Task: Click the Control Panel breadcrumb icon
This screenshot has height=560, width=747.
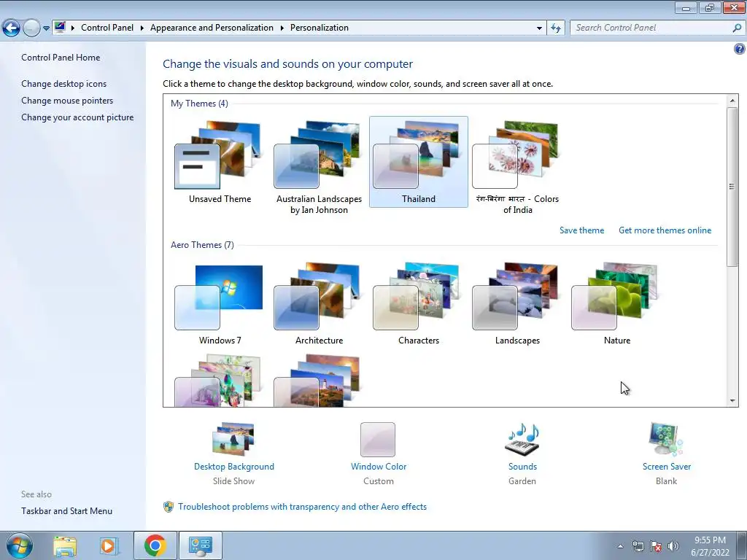Action: (x=60, y=27)
